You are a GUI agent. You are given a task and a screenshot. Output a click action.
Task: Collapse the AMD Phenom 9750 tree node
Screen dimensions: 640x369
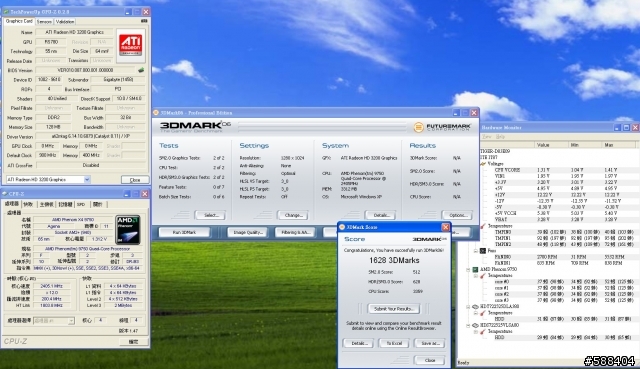[x=468, y=269]
